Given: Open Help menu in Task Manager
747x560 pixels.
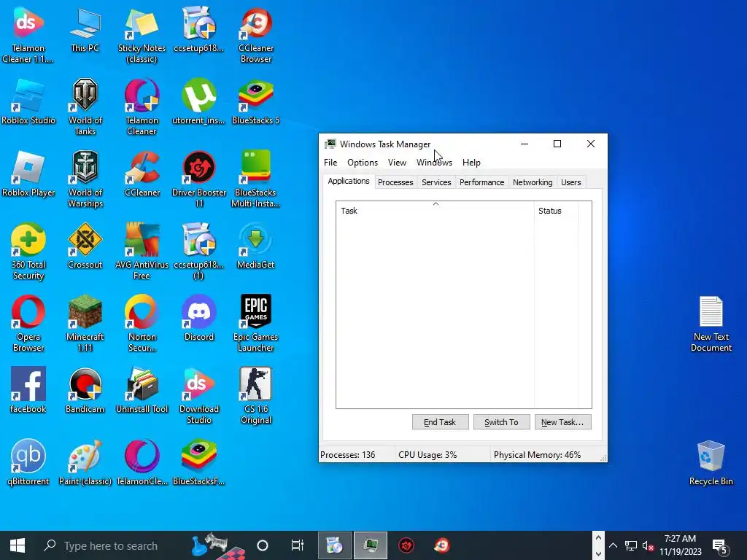Looking at the screenshot, I should pos(471,163).
